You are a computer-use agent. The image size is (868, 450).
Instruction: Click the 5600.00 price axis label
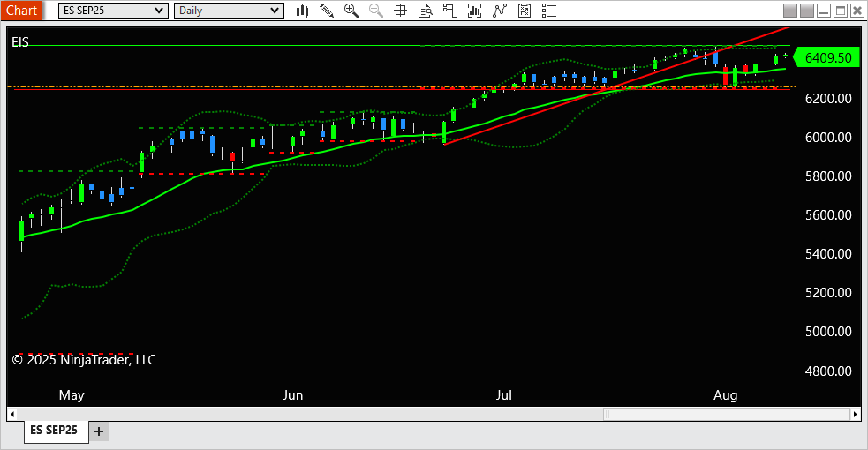(x=828, y=215)
